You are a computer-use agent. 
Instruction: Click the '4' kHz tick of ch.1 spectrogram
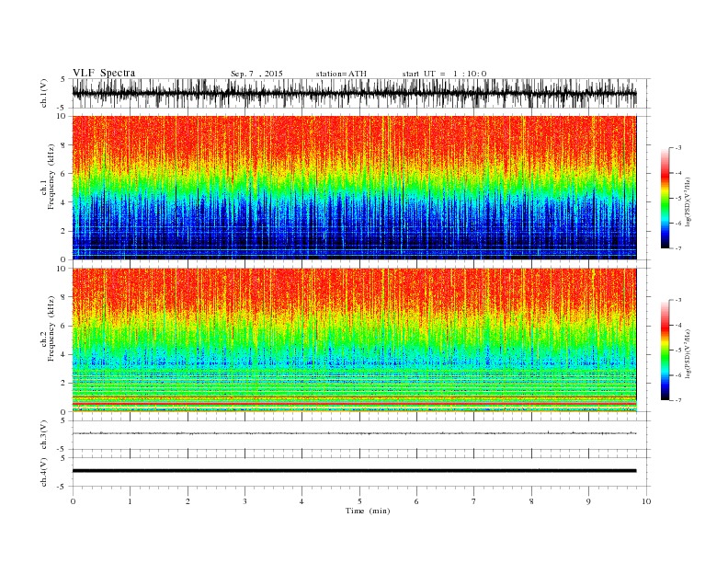[x=63, y=202]
